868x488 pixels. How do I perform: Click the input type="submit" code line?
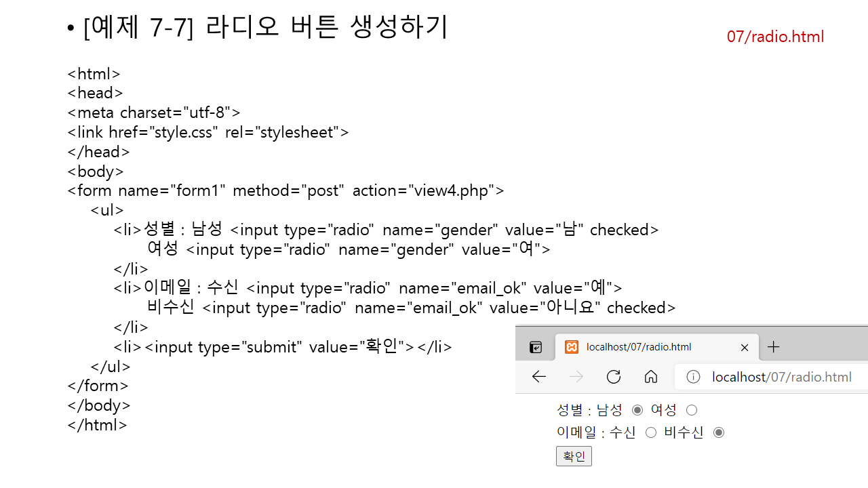pos(282,347)
